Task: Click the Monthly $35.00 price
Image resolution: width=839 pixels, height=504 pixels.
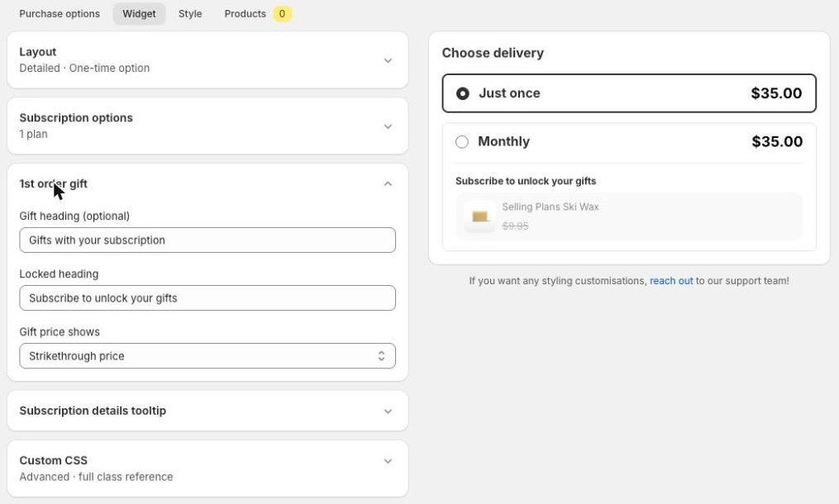Action: click(777, 141)
